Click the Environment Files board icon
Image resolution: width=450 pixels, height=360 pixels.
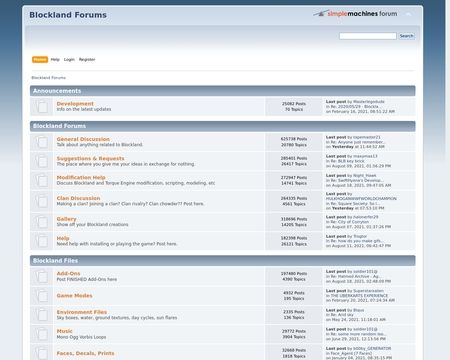point(42,315)
